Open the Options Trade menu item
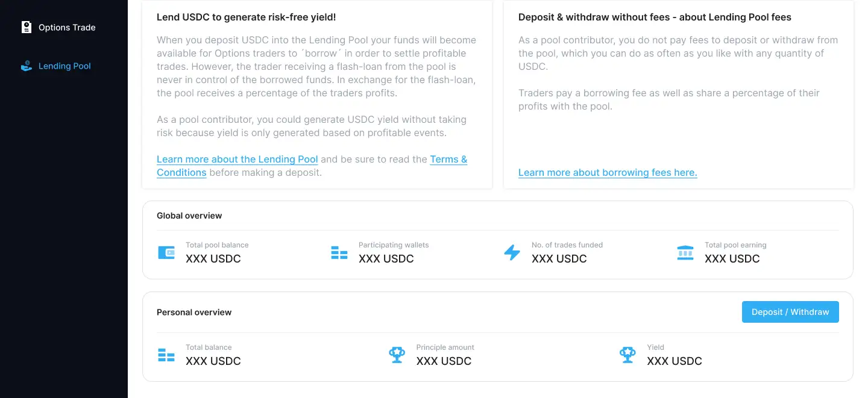The height and width of the screenshot is (398, 868). coord(67,28)
